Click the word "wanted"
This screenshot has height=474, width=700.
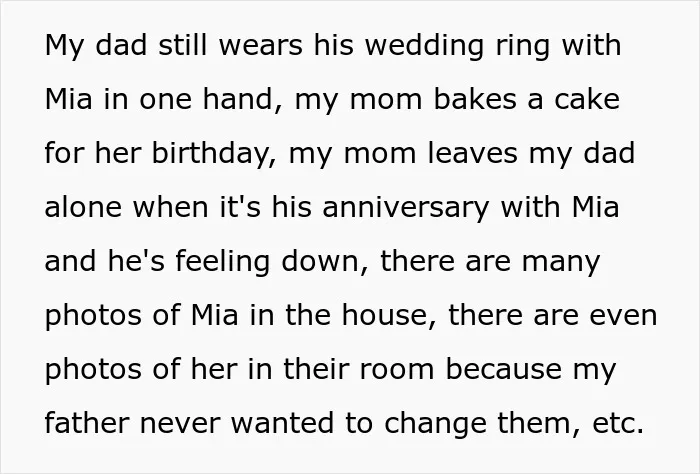tap(282, 424)
